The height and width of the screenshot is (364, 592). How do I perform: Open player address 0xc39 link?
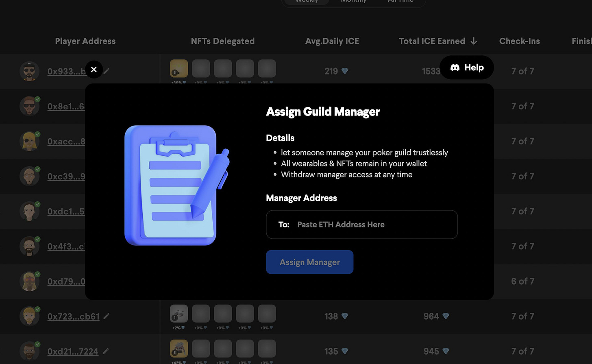coord(66,176)
